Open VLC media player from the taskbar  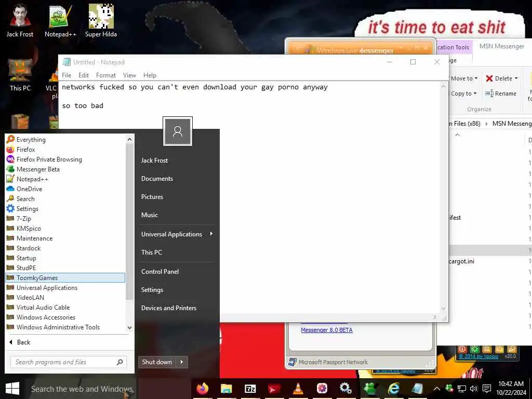[298, 389]
